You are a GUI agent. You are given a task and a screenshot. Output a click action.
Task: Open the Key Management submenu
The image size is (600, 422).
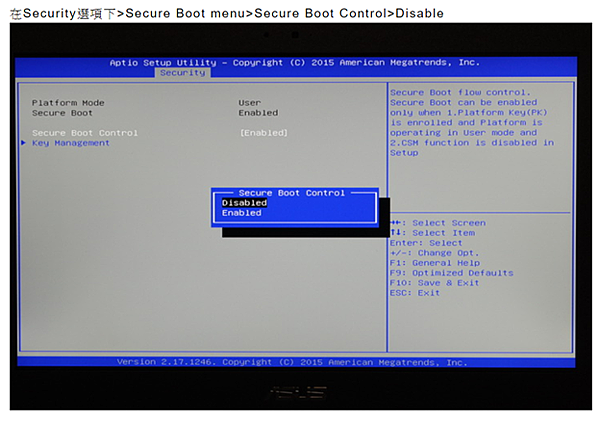(70, 143)
